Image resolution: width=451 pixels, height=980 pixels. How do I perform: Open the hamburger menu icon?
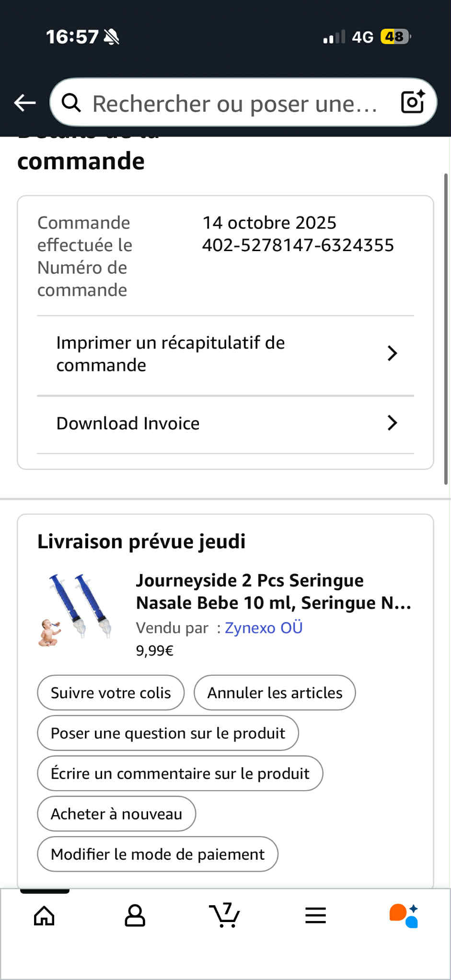315,916
